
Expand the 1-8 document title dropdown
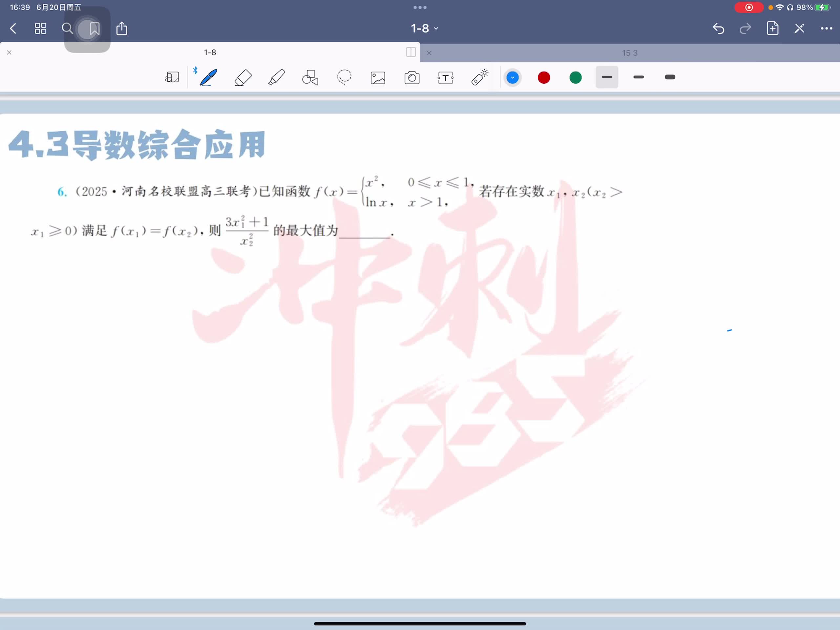424,29
